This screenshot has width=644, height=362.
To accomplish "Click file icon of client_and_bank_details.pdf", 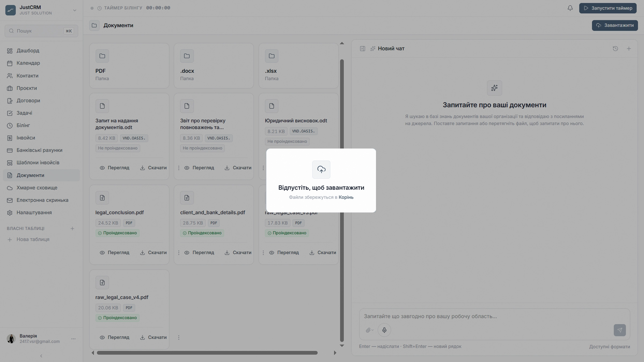I will tap(187, 198).
